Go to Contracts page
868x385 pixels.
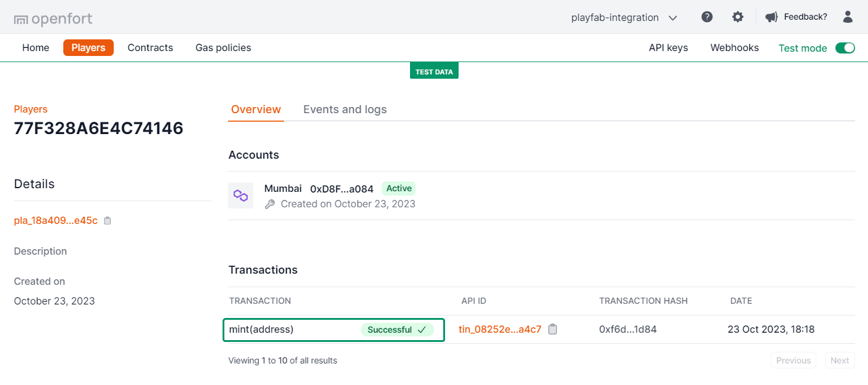[x=150, y=47]
